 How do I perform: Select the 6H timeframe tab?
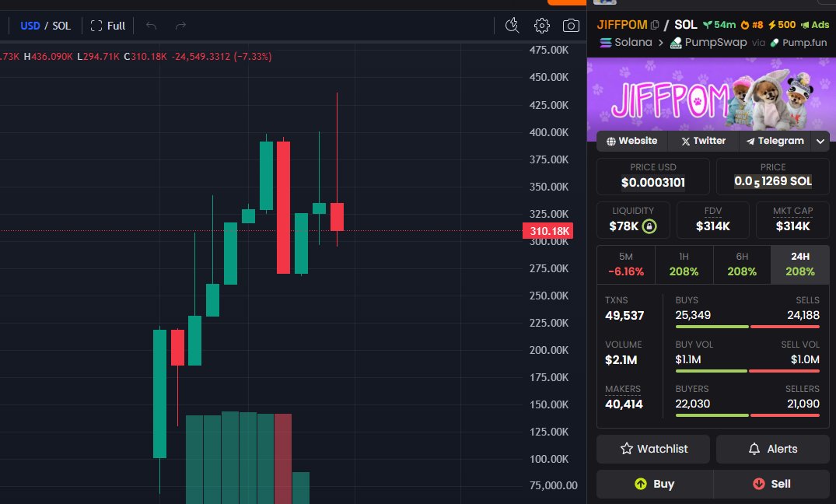pos(742,264)
